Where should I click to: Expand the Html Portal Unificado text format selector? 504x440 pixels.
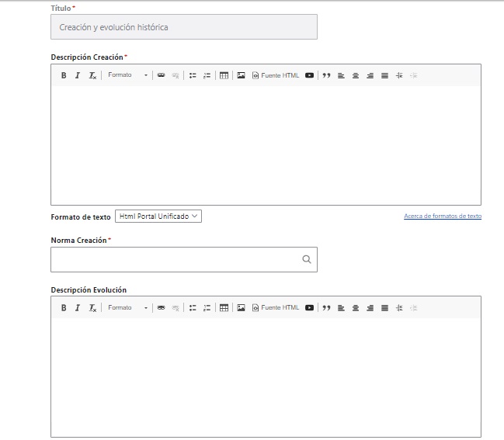(158, 217)
